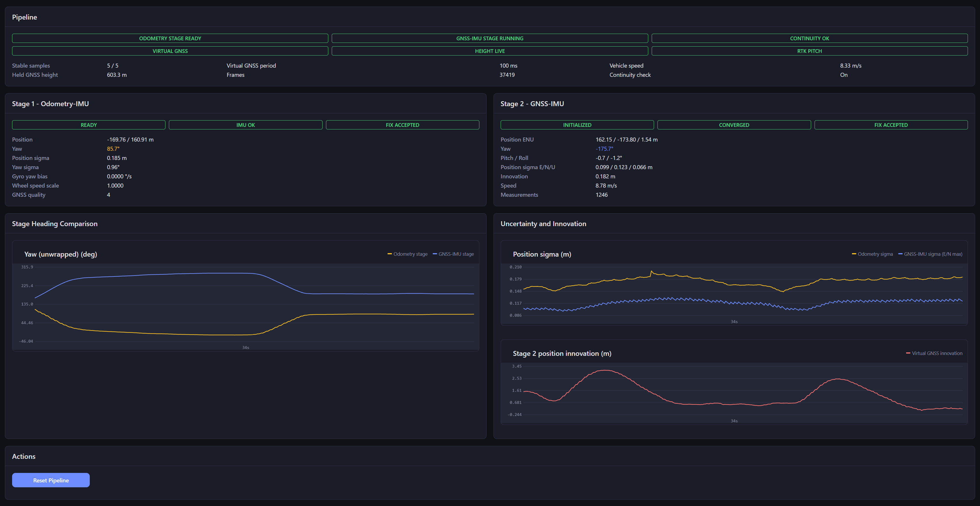
Task: Select the GNSS-IMU STAGE RUNNING badge
Action: [x=490, y=39]
